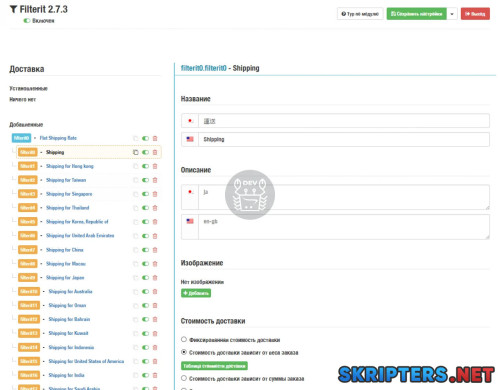Open Shipping for Hong kong item
The height and width of the screenshot is (390, 500).
[x=70, y=166]
